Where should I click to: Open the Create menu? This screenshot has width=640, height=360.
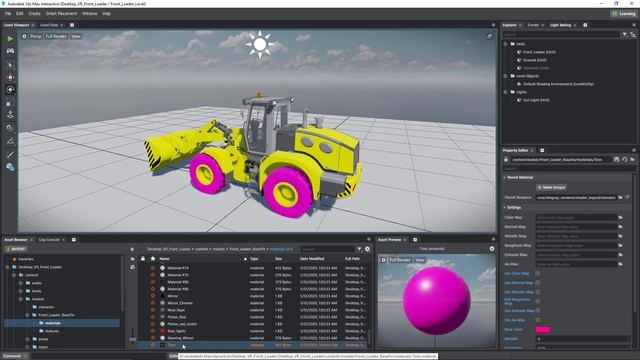[x=34, y=13]
